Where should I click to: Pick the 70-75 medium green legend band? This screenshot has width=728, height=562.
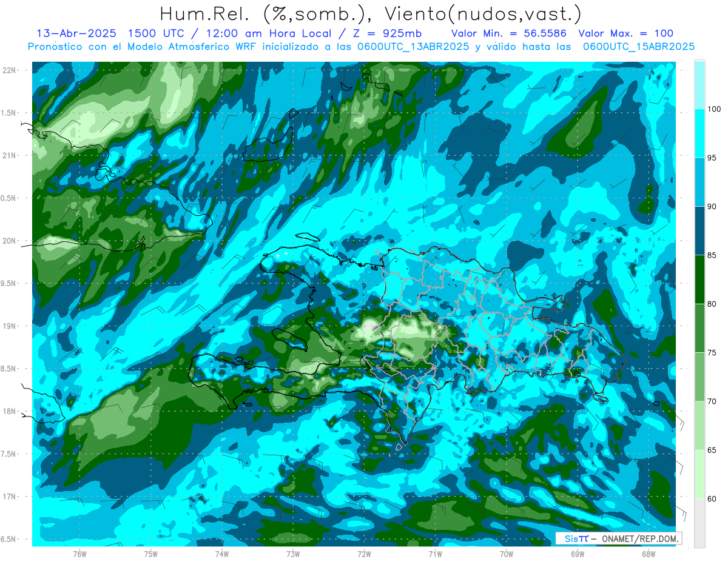[x=699, y=377]
